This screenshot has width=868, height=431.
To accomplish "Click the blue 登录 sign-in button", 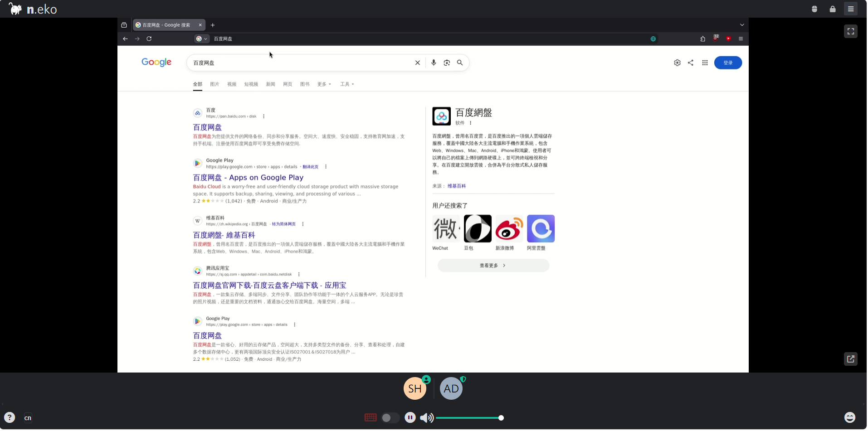I will tap(728, 63).
